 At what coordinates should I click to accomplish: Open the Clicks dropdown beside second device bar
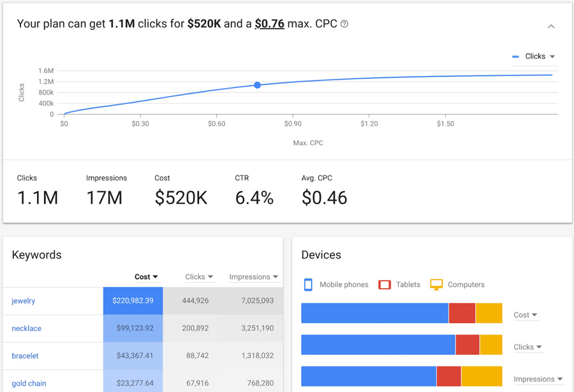tap(527, 347)
